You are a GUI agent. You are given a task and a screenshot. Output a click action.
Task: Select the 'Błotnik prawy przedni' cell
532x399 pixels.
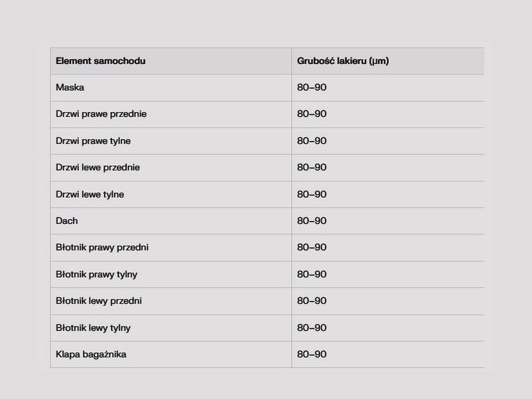171,247
